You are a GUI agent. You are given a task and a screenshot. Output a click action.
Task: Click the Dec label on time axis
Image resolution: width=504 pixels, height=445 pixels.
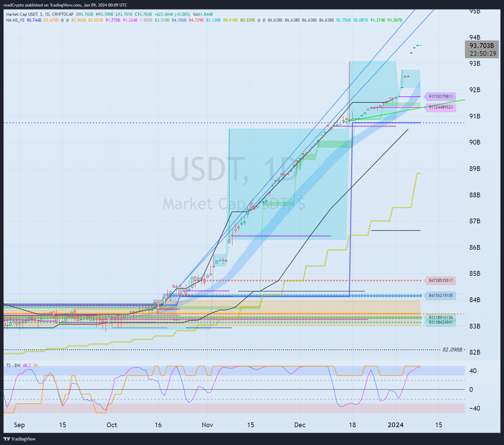coord(300,425)
